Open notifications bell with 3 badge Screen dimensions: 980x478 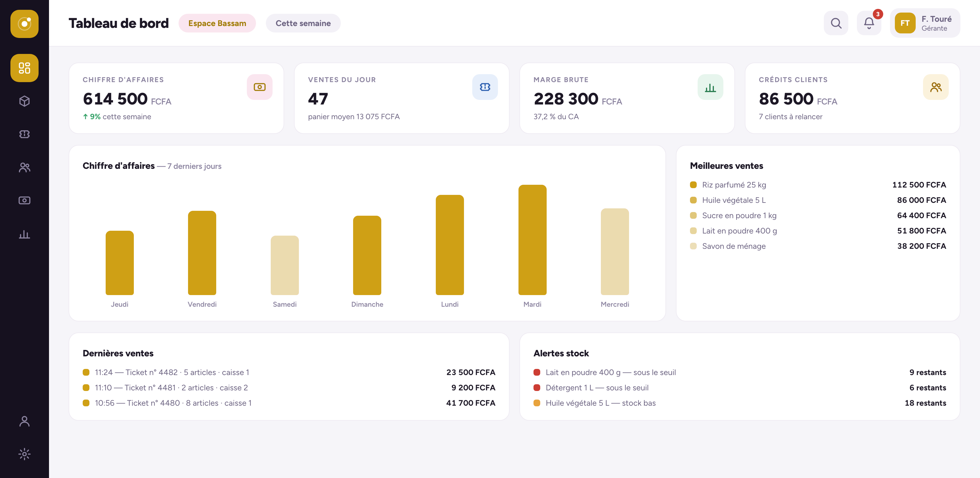(x=869, y=23)
